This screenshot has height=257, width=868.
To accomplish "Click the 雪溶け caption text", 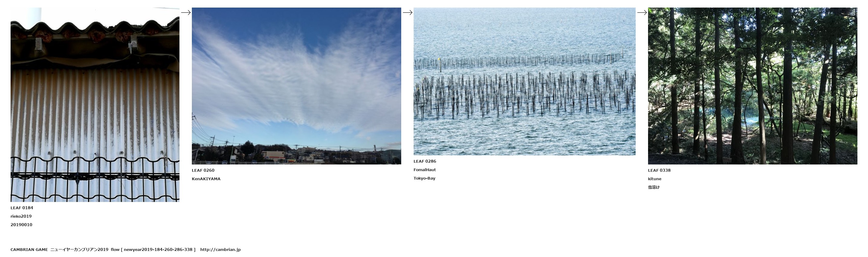I will (x=654, y=187).
